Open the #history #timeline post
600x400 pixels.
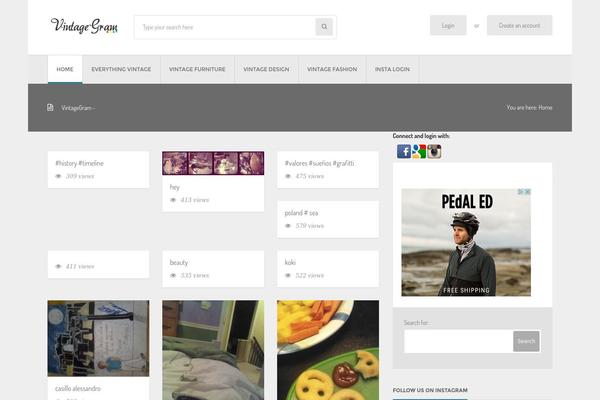(x=79, y=163)
